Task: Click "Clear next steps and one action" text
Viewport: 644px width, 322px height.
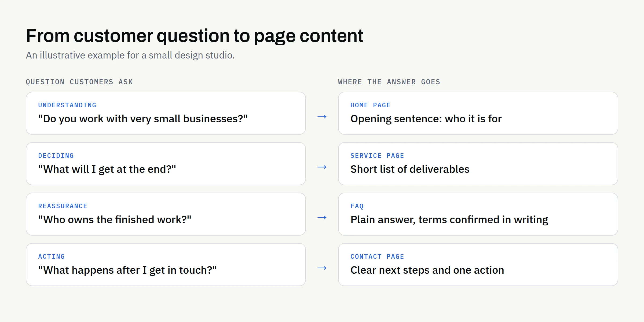Action: (427, 270)
